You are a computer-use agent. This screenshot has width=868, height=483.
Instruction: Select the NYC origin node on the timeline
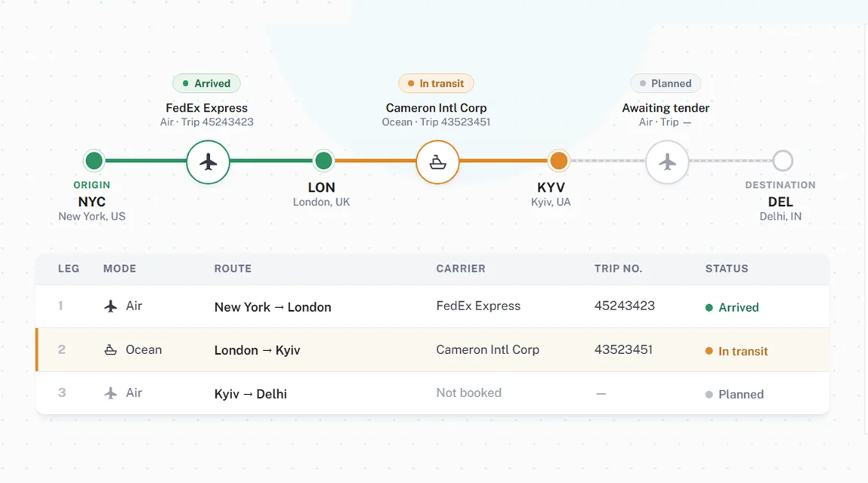click(x=94, y=161)
